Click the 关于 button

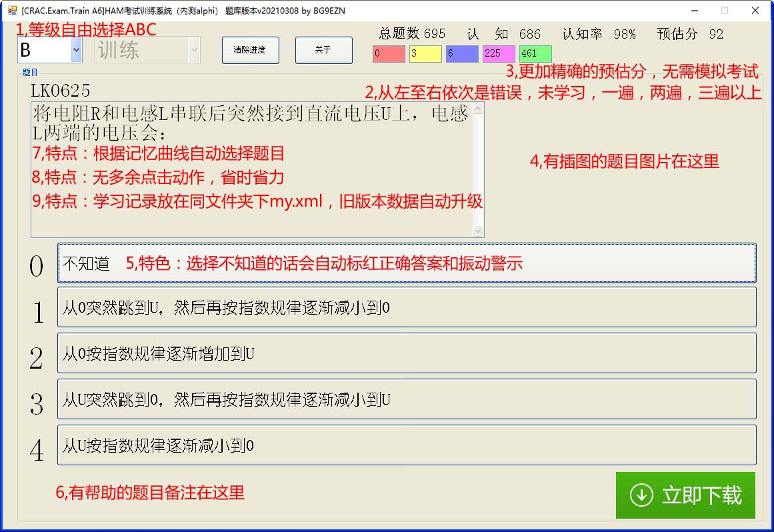[x=323, y=50]
